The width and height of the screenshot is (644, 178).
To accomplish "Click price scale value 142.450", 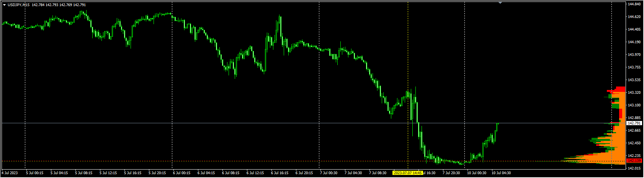I will [x=634, y=143].
